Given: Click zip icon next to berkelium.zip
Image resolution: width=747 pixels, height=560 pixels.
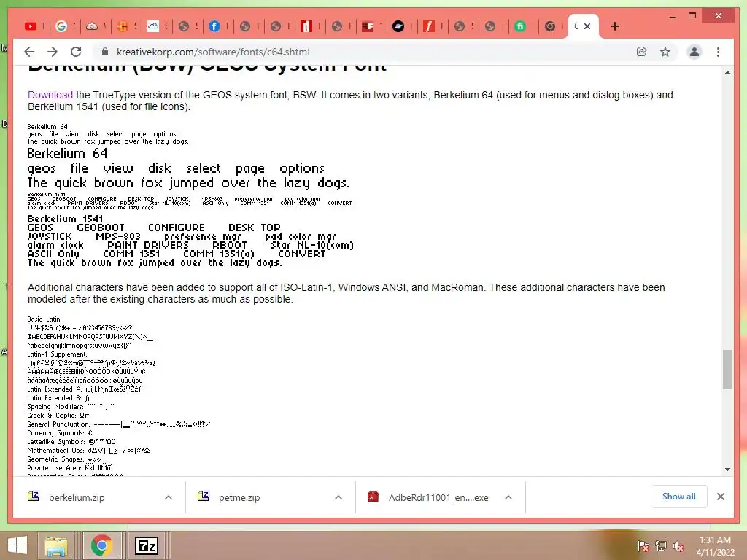Looking at the screenshot, I should coord(34,497).
